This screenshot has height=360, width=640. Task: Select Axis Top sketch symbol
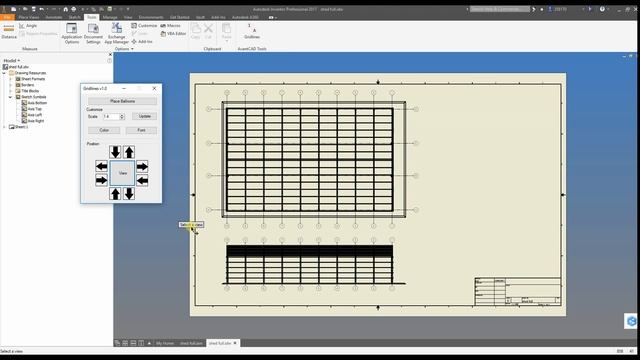(32, 109)
